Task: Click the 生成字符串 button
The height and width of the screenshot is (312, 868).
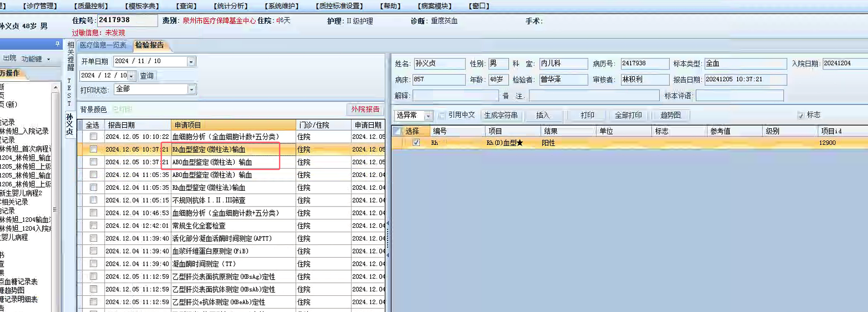Action: click(x=501, y=115)
